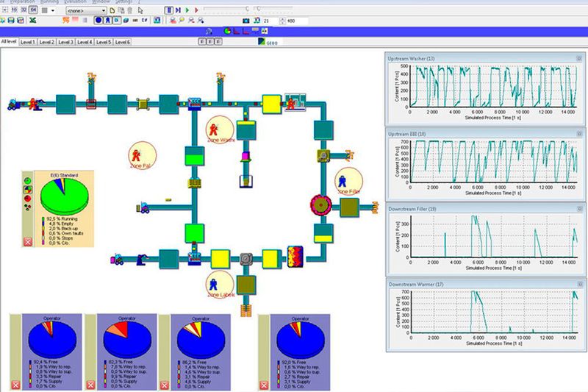
Task: Close the Operator panel showing 82,3 % Free
Action: click(90, 385)
